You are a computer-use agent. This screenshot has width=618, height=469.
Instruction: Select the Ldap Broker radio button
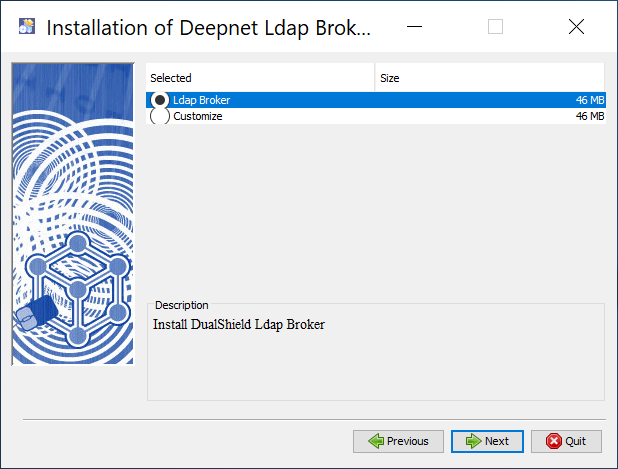point(159,100)
